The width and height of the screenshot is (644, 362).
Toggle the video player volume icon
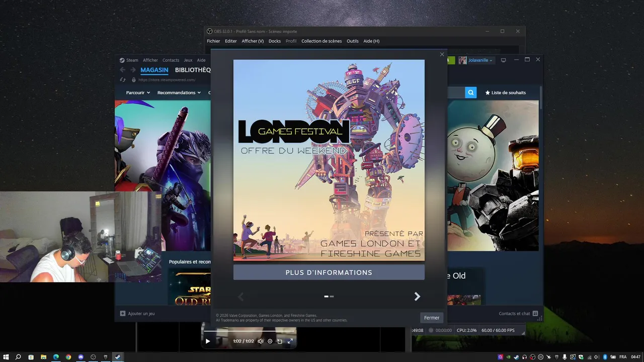[x=261, y=341]
